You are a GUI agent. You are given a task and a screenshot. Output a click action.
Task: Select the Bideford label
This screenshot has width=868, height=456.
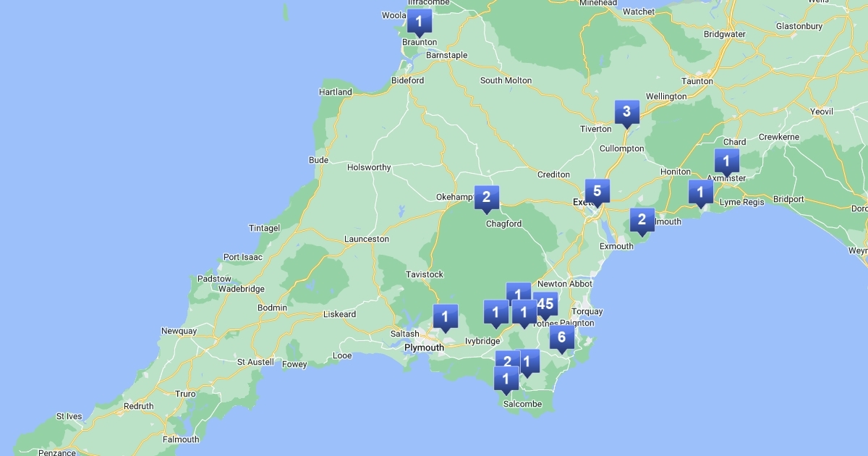click(x=407, y=80)
